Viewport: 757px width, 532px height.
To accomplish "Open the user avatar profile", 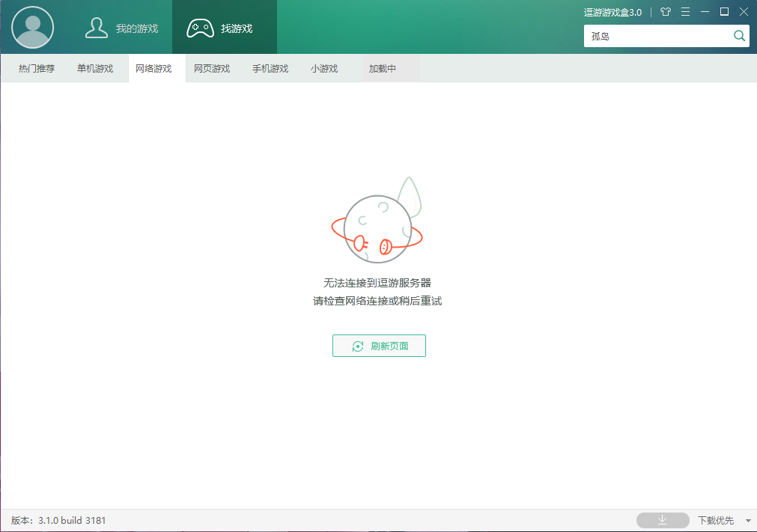I will 32,28.
